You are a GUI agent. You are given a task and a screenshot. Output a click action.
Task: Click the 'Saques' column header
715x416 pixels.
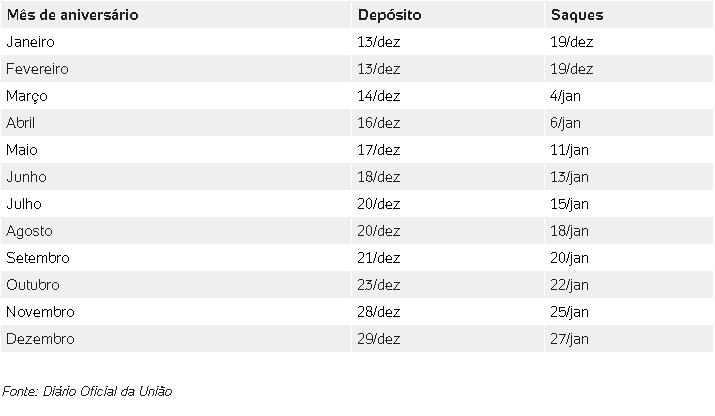(x=577, y=16)
